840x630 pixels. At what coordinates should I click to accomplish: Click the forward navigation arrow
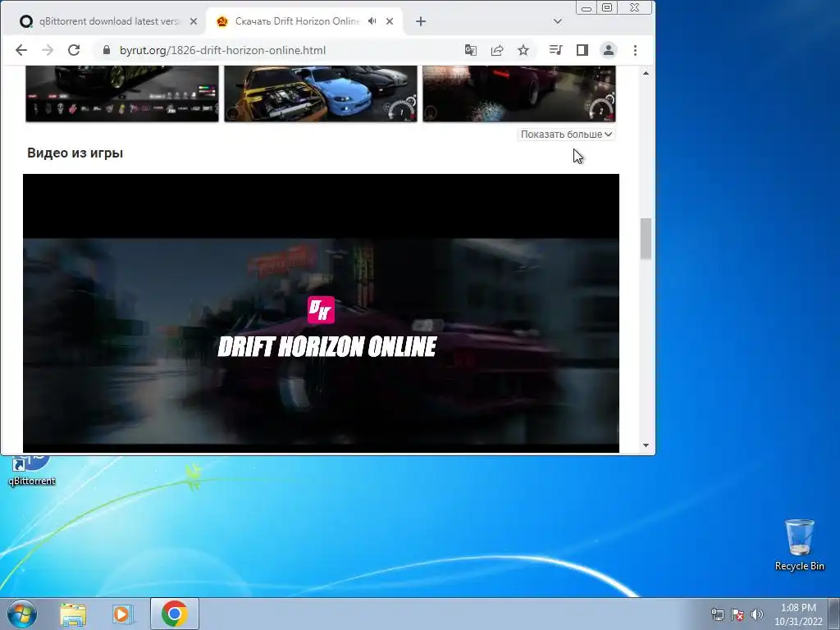point(47,50)
